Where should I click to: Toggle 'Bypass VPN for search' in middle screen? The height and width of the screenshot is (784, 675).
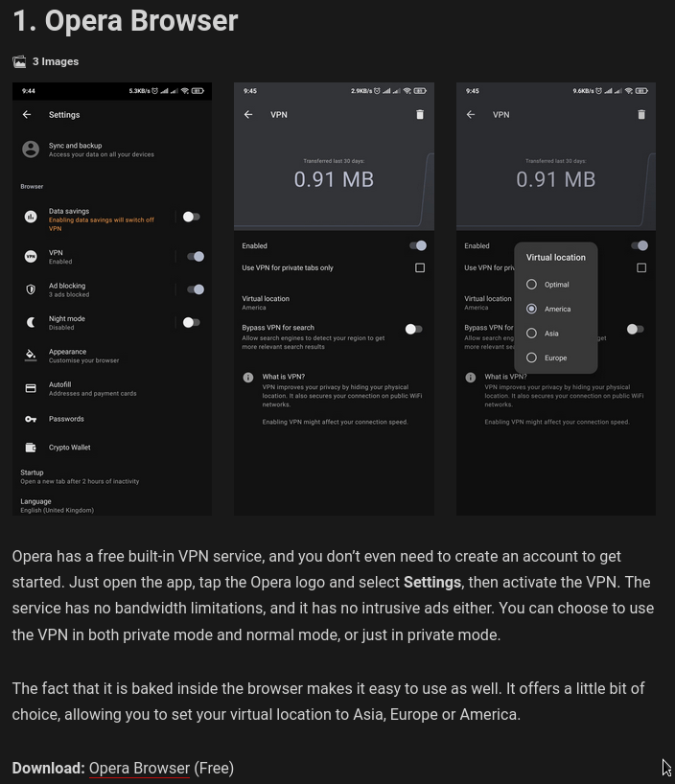(414, 329)
